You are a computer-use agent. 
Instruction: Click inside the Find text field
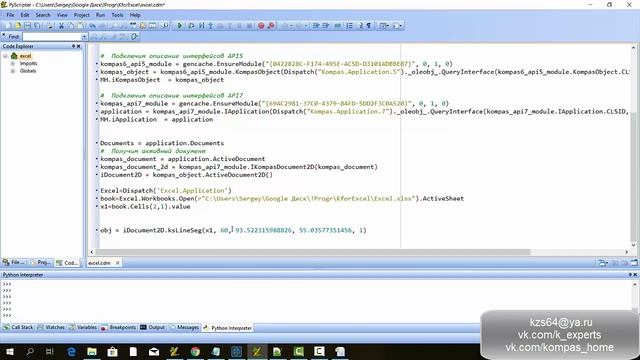click(52, 37)
